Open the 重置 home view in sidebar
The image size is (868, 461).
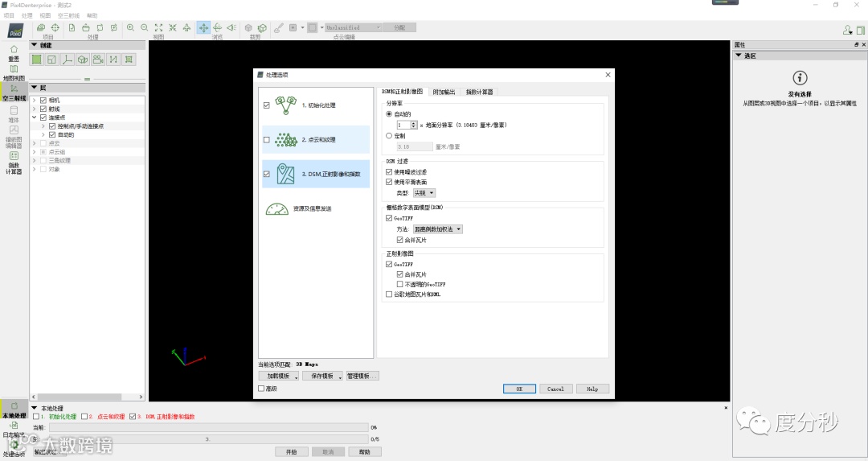(14, 53)
